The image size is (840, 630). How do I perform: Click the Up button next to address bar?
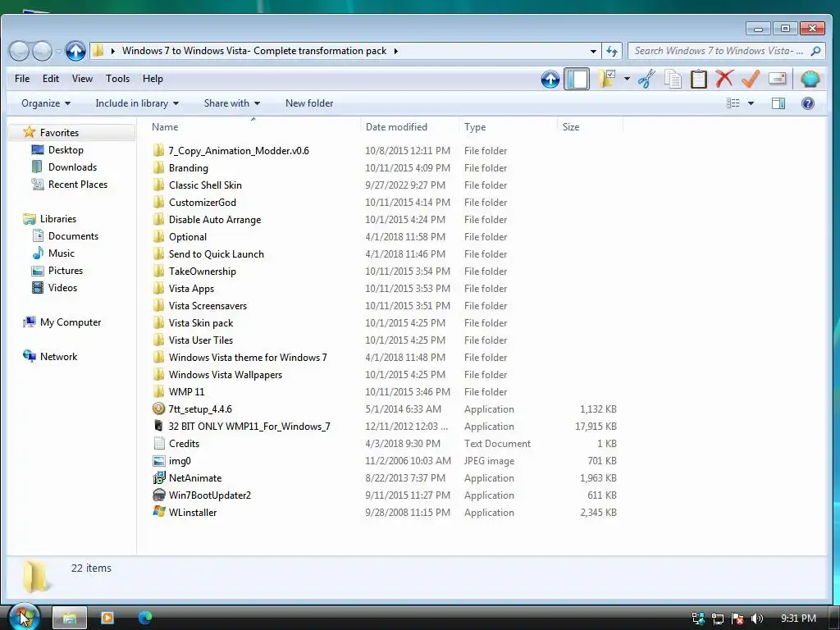coord(75,51)
